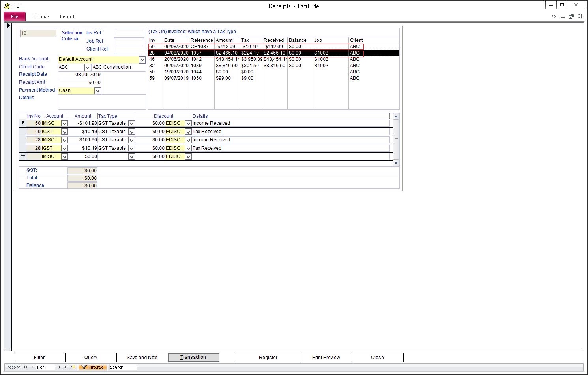Restore the inner document window

coord(571,17)
